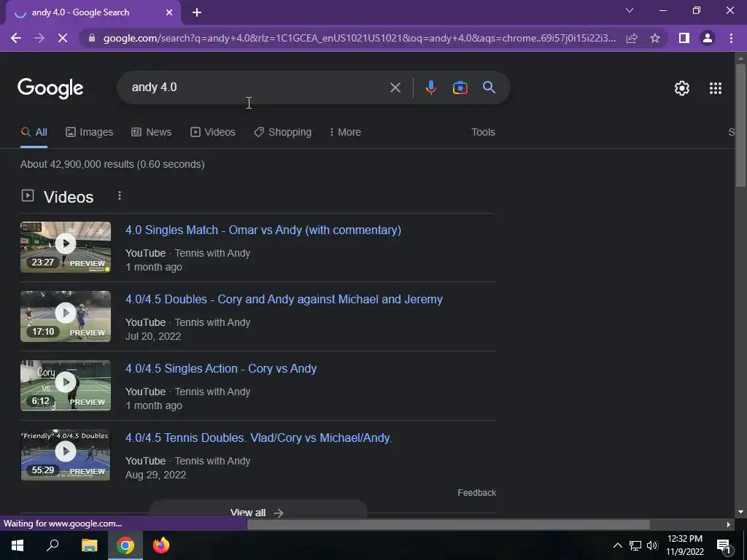Switch to the Images tab

90,132
